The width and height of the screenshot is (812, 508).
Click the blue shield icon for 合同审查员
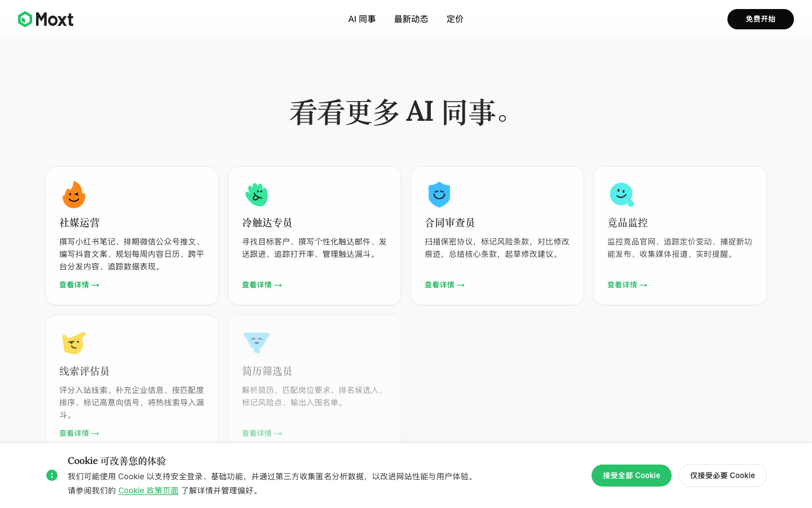(439, 195)
